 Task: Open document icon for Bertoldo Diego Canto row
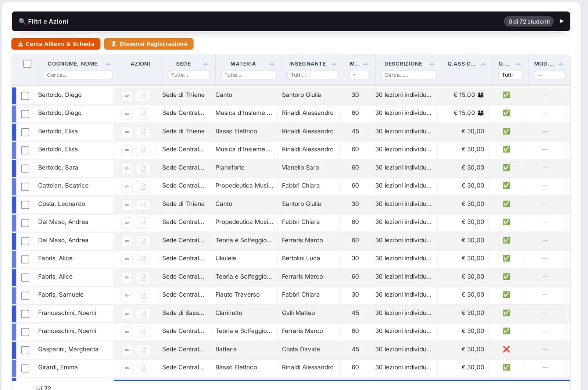click(x=143, y=96)
